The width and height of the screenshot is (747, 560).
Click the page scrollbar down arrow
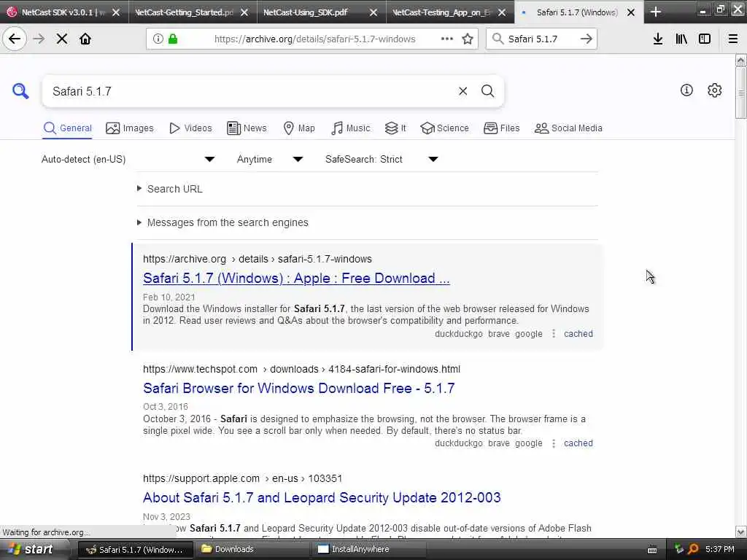(741, 532)
